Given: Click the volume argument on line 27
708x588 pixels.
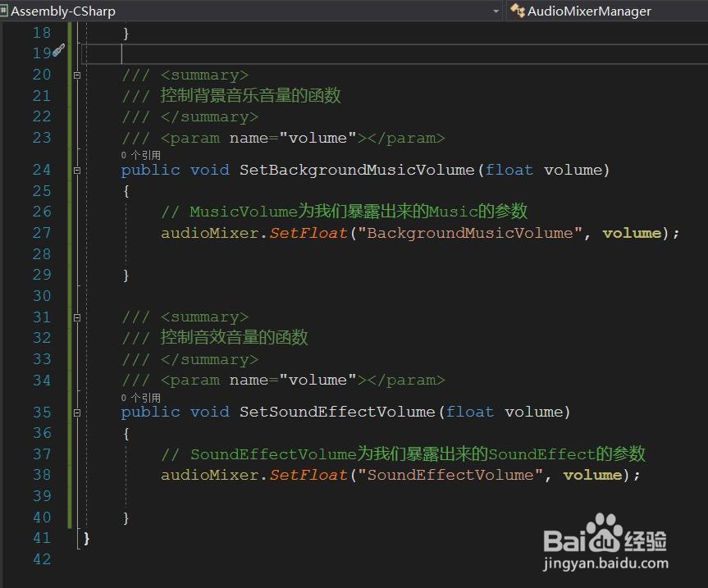Looking at the screenshot, I should [632, 233].
